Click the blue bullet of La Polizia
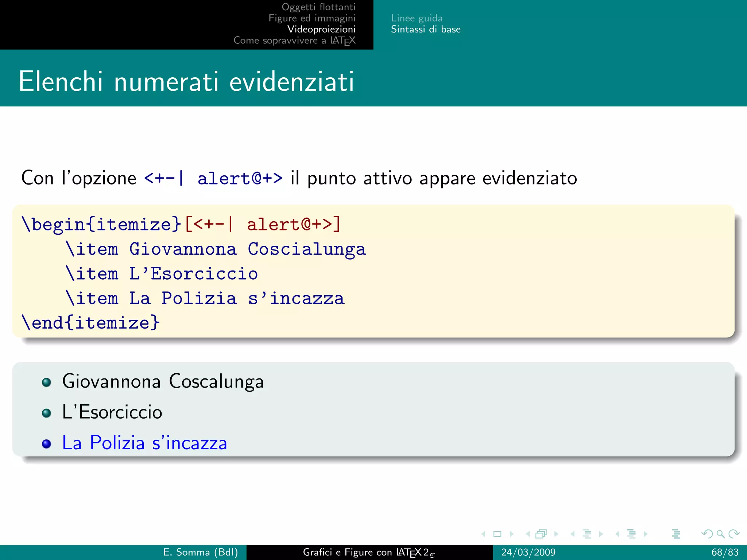The image size is (747, 560). pos(46,444)
